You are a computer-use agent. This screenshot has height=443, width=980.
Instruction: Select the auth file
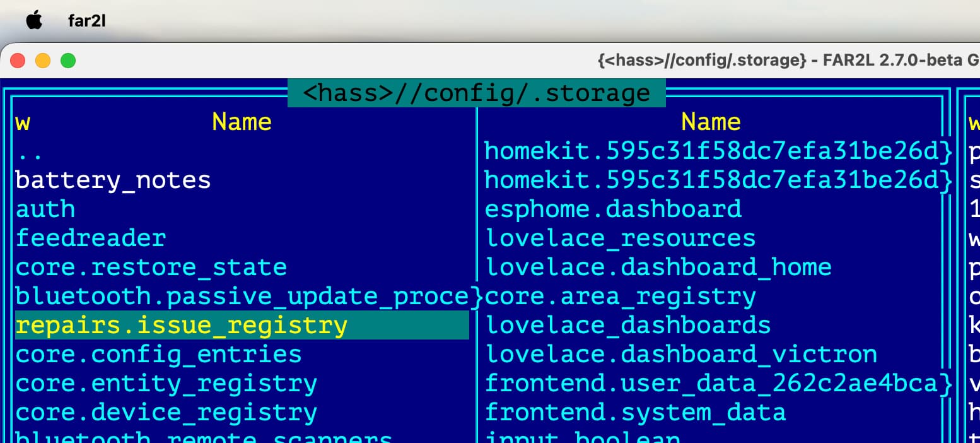pyautogui.click(x=45, y=210)
